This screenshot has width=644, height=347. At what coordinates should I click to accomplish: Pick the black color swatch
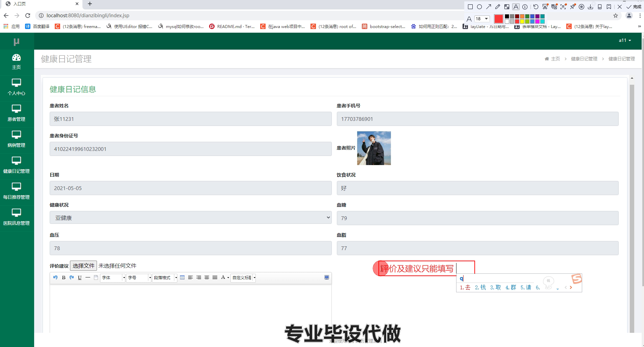(x=507, y=17)
